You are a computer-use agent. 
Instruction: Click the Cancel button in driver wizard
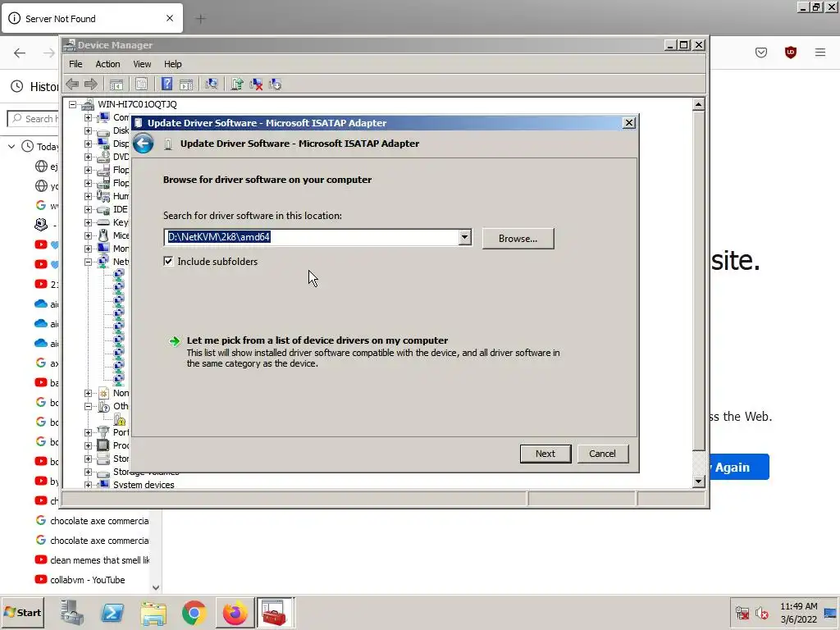tap(603, 454)
